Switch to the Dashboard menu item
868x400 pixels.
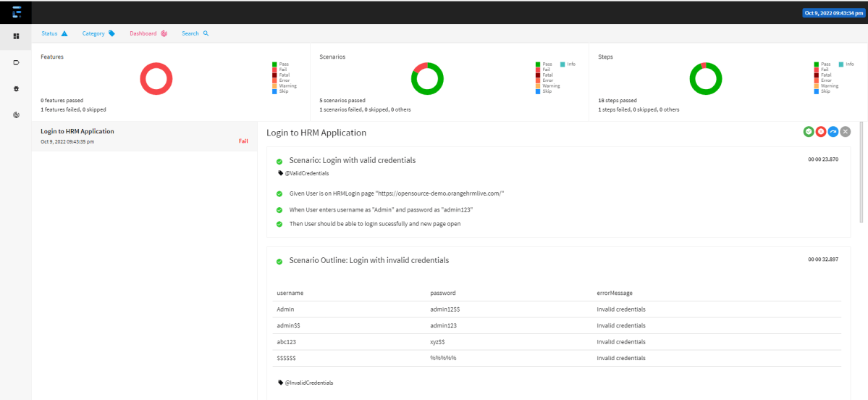tap(148, 33)
